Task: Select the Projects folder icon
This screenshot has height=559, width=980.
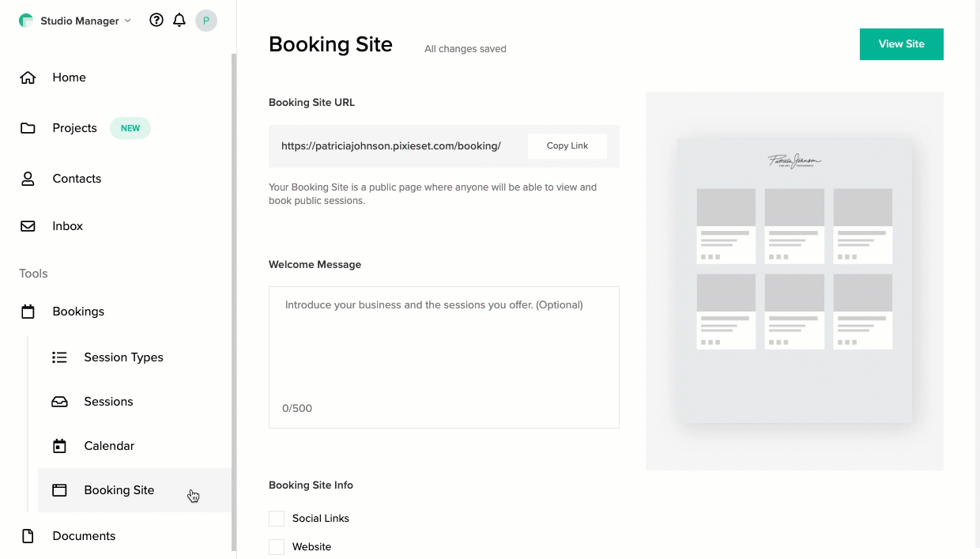Action: tap(28, 127)
